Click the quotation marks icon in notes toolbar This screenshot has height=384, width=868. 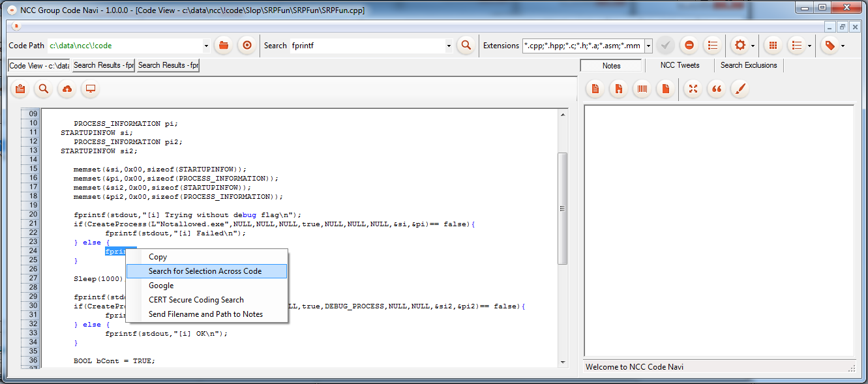[x=717, y=89]
